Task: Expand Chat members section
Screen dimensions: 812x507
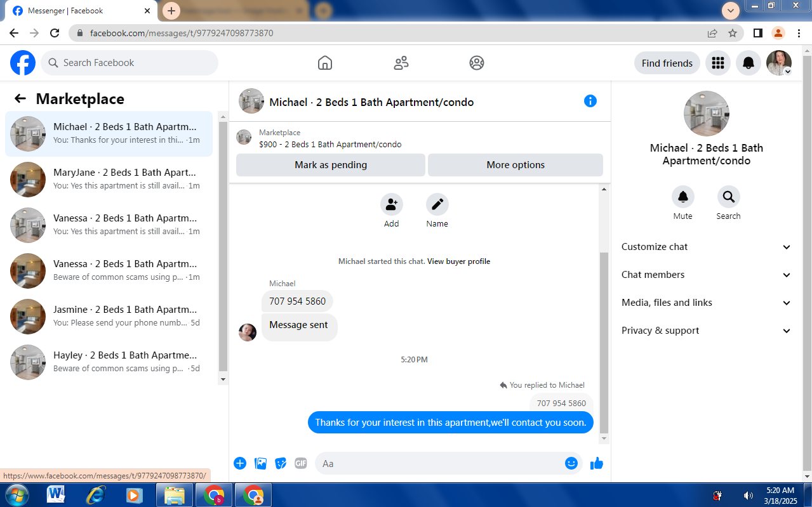Action: (706, 275)
